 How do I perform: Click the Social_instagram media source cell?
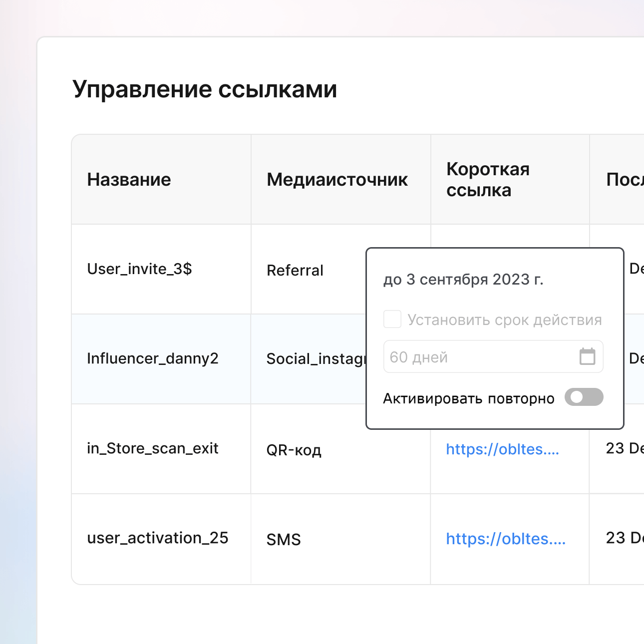(316, 359)
